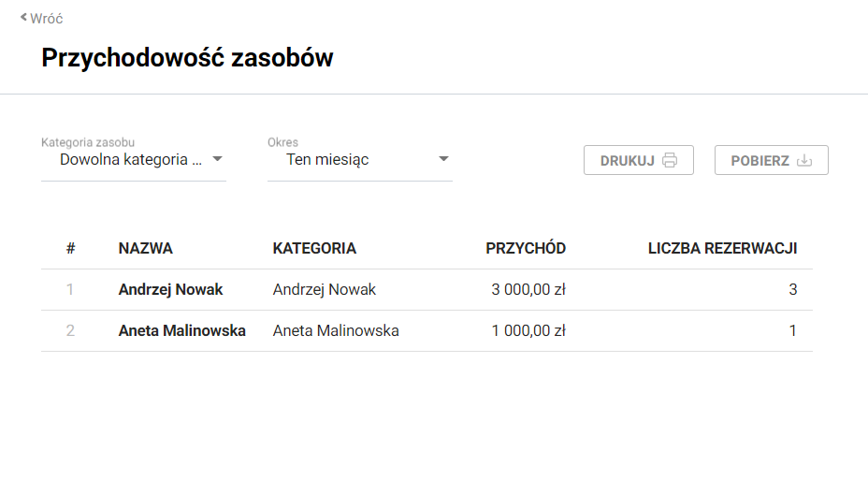Click the 'Ten miesiąc' period field
Viewport: 868px width, 481px height.
point(327,159)
